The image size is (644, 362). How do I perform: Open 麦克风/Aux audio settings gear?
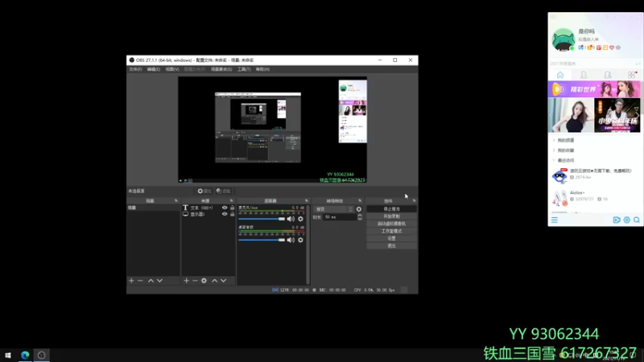click(x=300, y=219)
